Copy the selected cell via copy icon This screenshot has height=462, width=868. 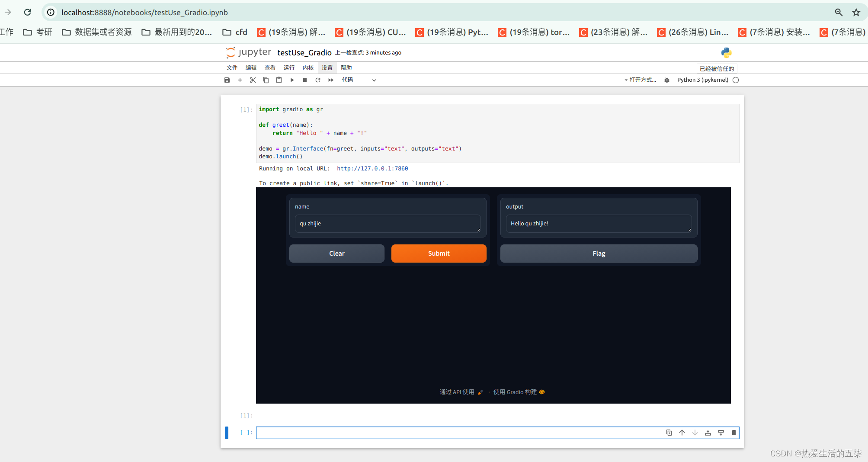pos(266,80)
